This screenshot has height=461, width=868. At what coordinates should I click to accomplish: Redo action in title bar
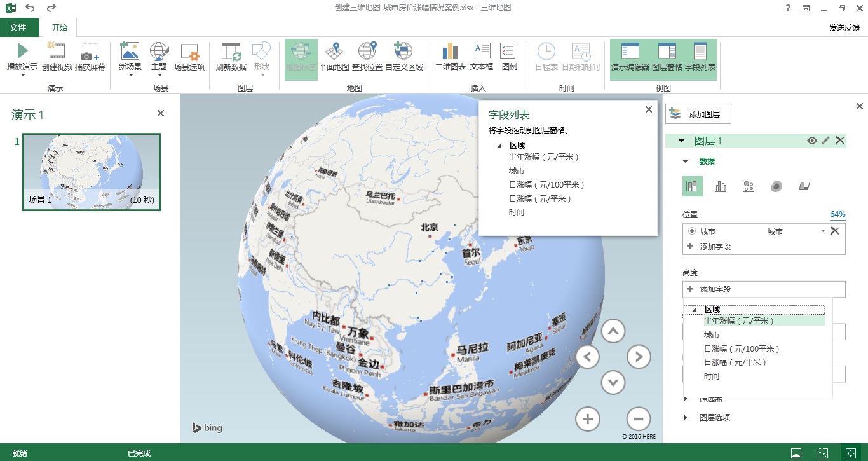pyautogui.click(x=51, y=8)
